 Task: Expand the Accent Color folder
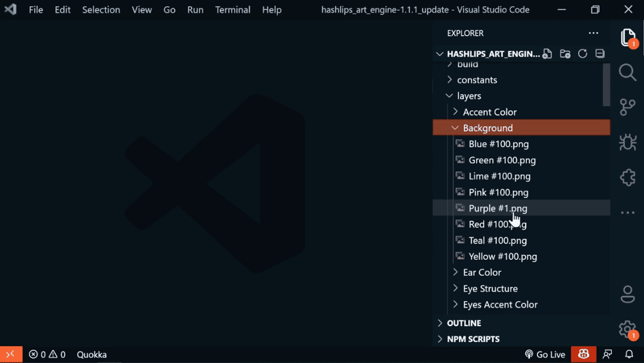455,111
